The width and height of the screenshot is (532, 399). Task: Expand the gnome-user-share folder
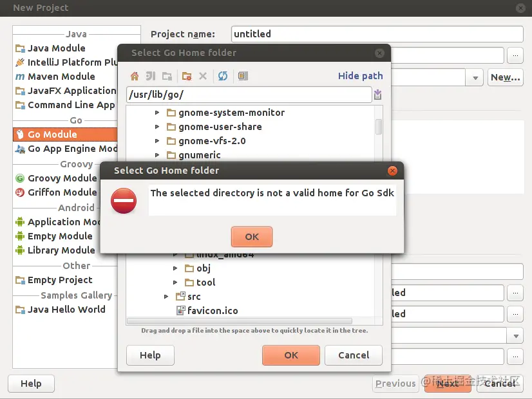tap(157, 127)
